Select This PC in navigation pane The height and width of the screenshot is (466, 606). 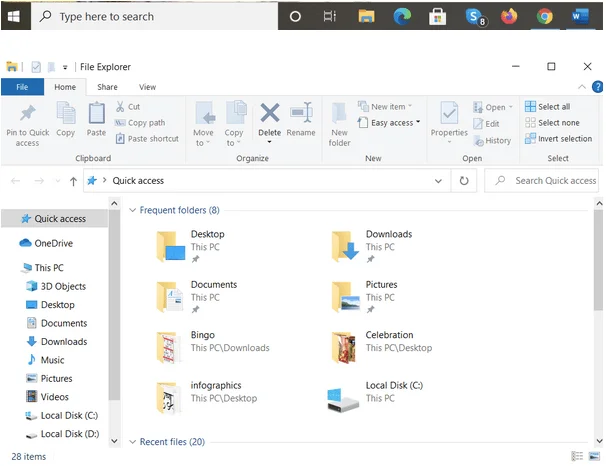click(x=43, y=267)
